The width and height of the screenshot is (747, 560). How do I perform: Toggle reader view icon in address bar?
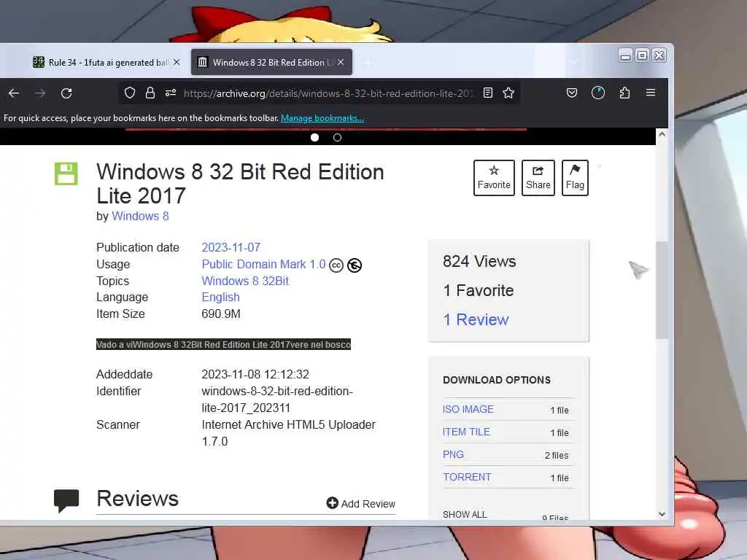coord(488,93)
